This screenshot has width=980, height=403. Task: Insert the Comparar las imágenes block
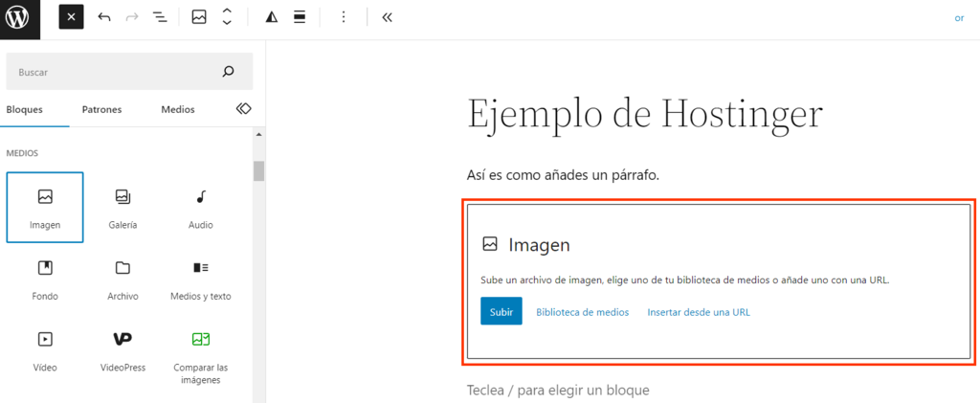click(x=201, y=356)
